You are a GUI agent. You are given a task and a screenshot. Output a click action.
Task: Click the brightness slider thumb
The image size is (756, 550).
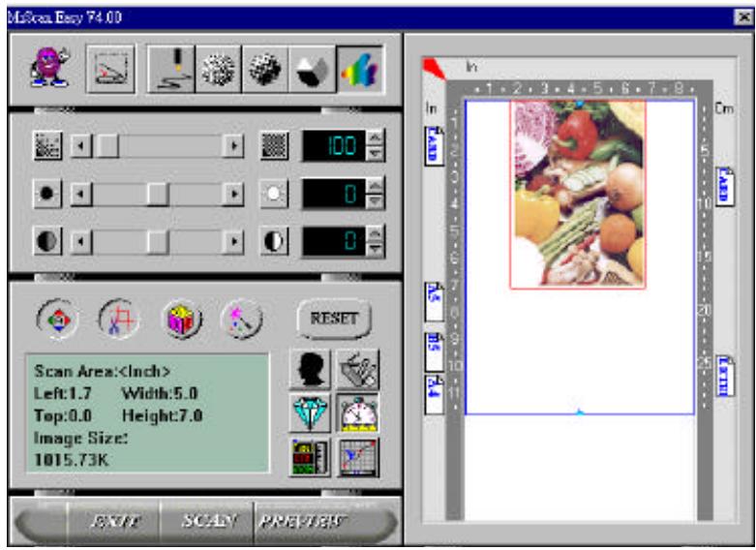(x=157, y=194)
